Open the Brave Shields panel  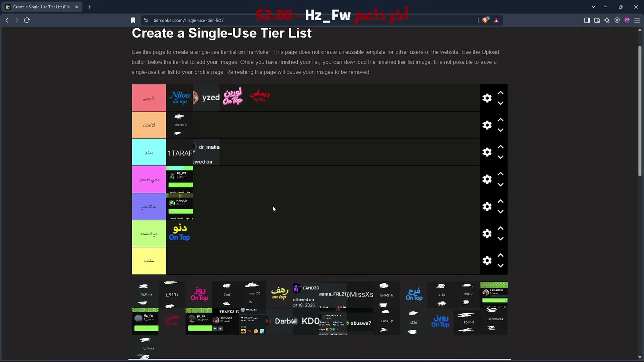(485, 20)
